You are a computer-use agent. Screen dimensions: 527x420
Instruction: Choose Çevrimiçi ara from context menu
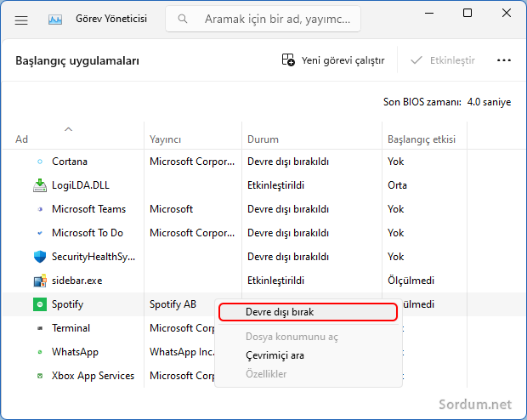point(275,355)
